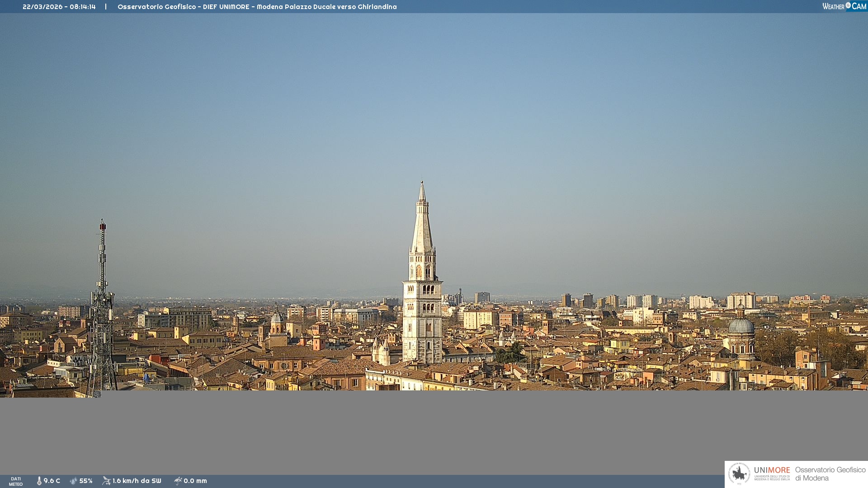Click the thermometer temperature icon
This screenshot has width=868, height=488.
click(39, 481)
